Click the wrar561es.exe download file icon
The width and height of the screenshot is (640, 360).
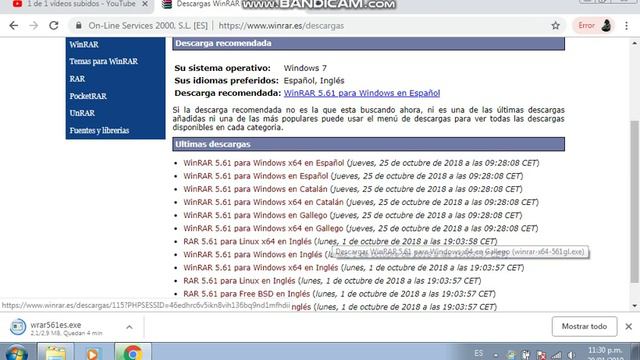pyautogui.click(x=18, y=327)
